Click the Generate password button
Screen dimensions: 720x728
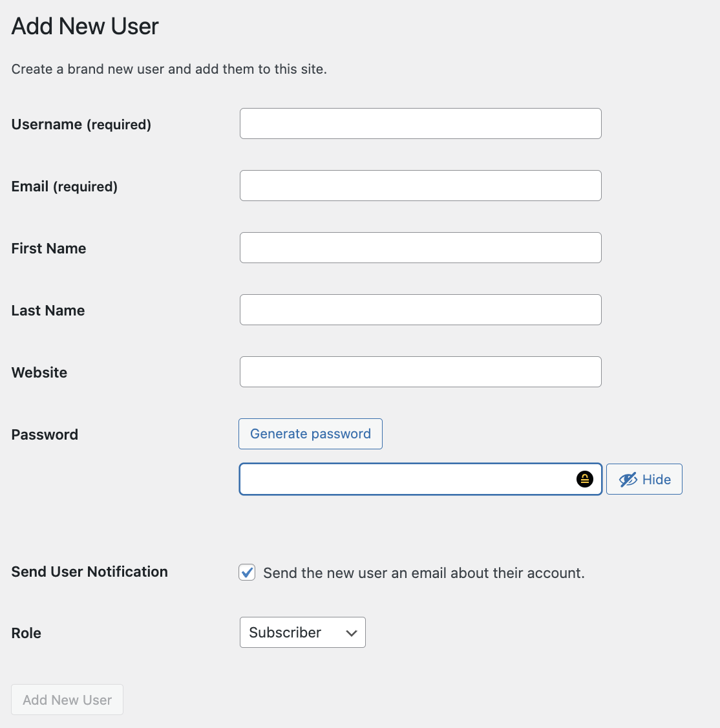310,434
